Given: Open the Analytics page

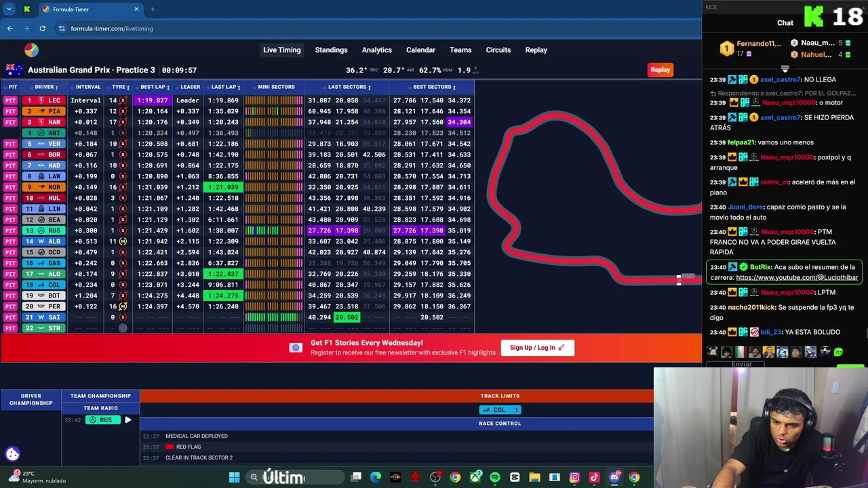Looking at the screenshot, I should coord(376,50).
